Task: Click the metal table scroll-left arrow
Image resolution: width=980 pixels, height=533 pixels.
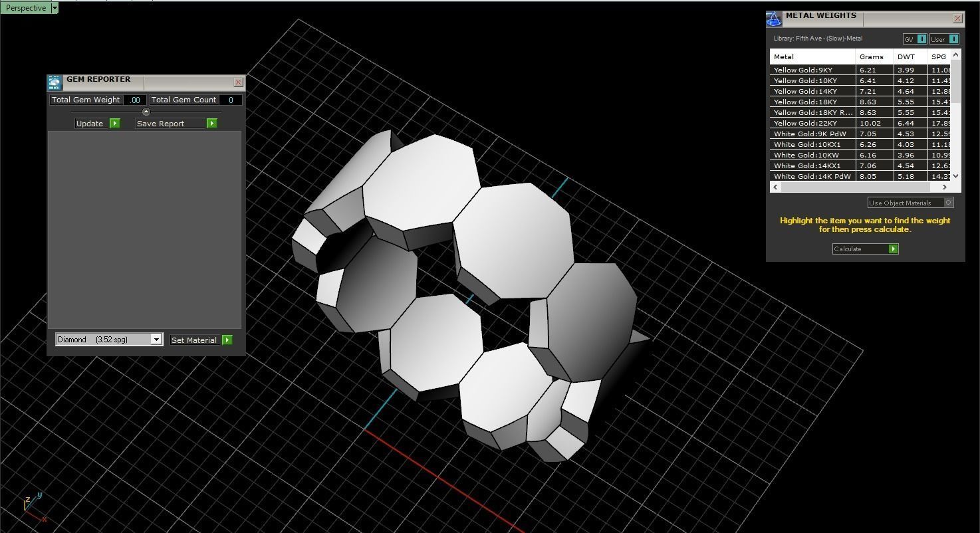Action: pos(775,187)
